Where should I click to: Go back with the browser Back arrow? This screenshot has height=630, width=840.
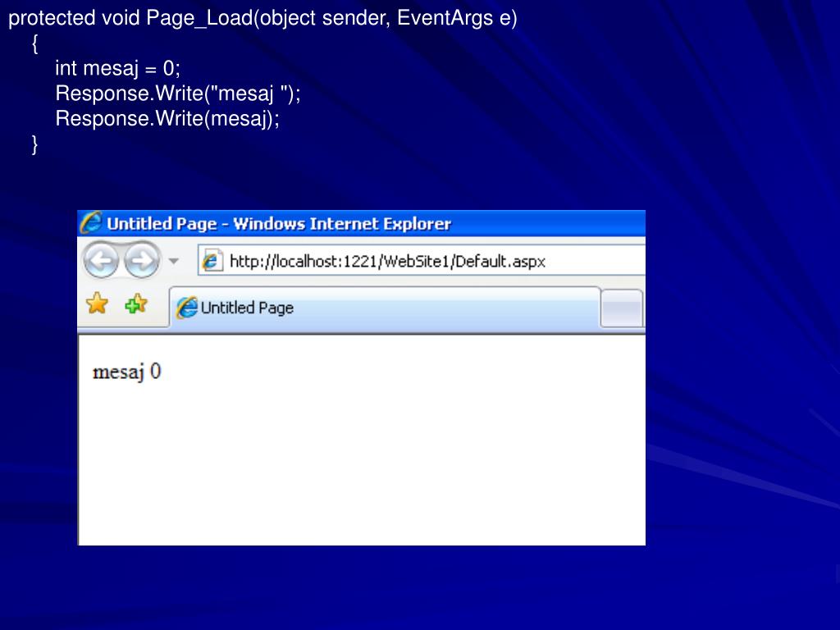pos(101,261)
